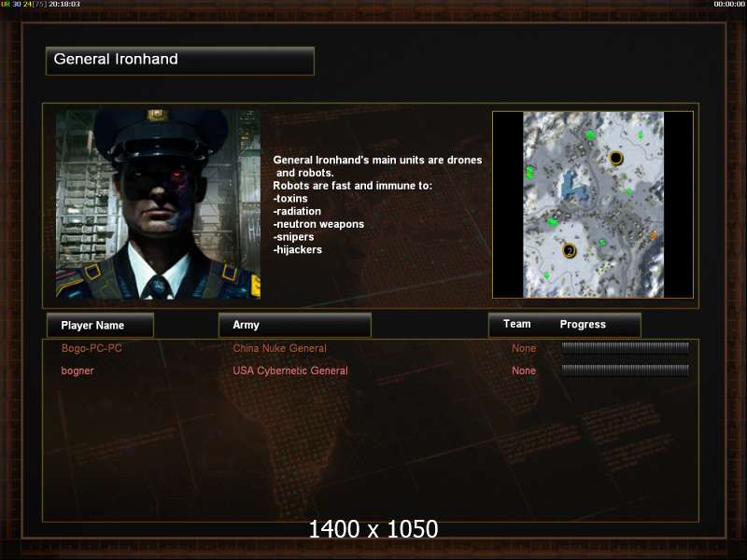
Task: Click the General Ironhand portrait image
Action: (x=158, y=204)
